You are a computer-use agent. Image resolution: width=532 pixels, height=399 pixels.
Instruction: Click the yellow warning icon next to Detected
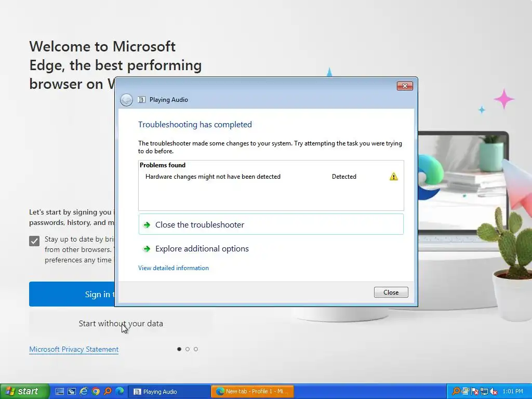click(394, 177)
